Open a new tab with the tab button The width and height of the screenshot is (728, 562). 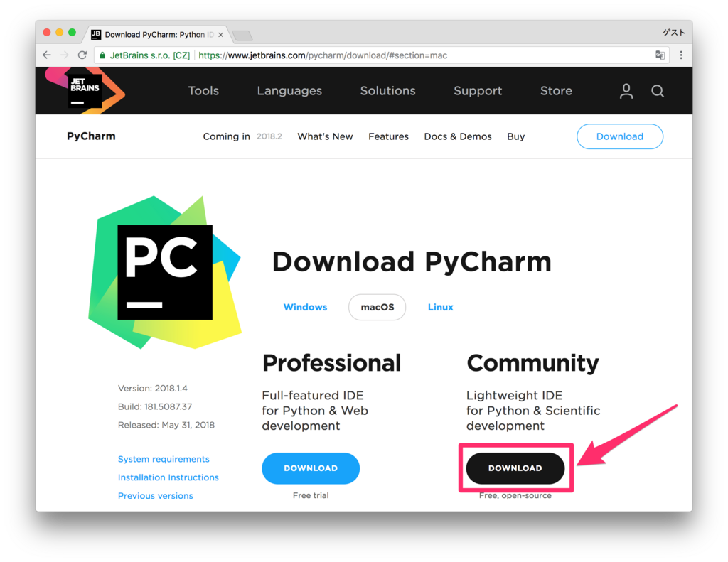coord(242,36)
